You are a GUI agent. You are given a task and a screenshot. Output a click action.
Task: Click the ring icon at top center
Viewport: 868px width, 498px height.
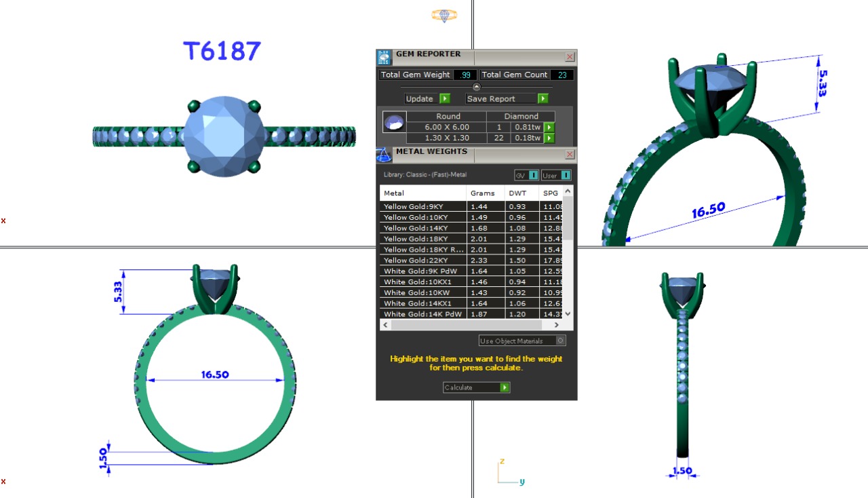point(444,15)
